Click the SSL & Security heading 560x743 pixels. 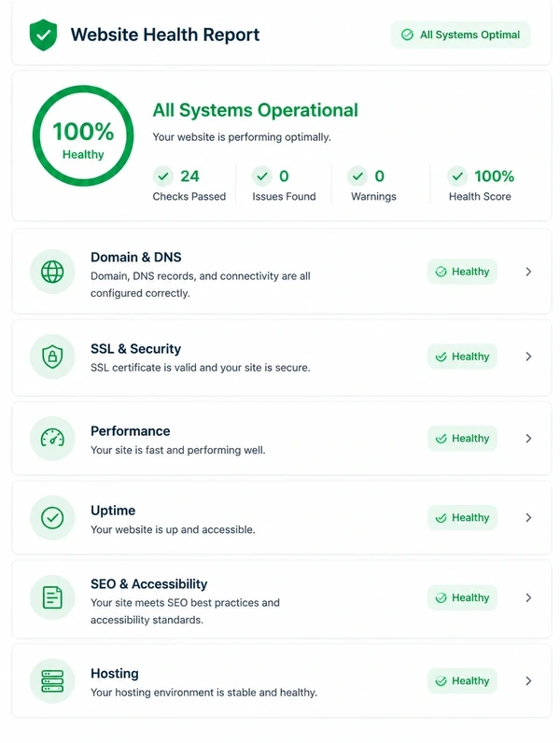coord(136,349)
